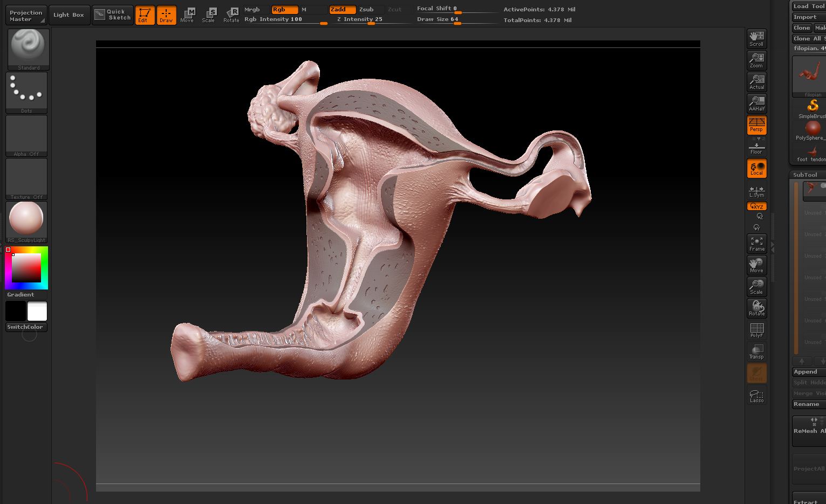Click the ReMesh All button
826x504 pixels.
(x=809, y=431)
